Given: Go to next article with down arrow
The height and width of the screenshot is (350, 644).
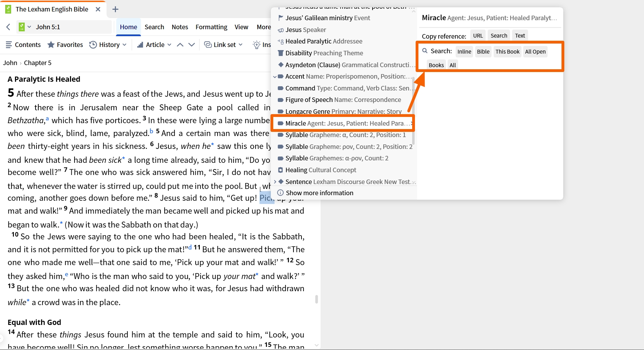Looking at the screenshot, I should coord(191,45).
